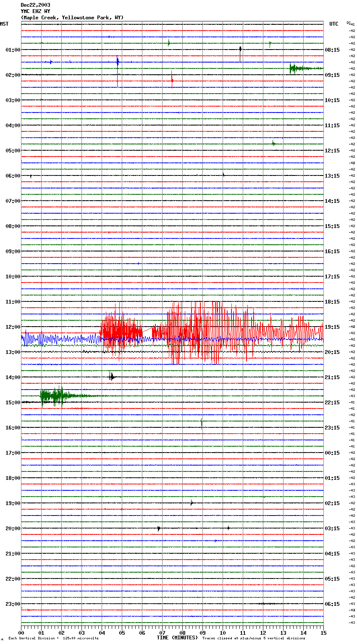Click the "MST" axis header
This screenshot has height=644, width=357.
4,24
